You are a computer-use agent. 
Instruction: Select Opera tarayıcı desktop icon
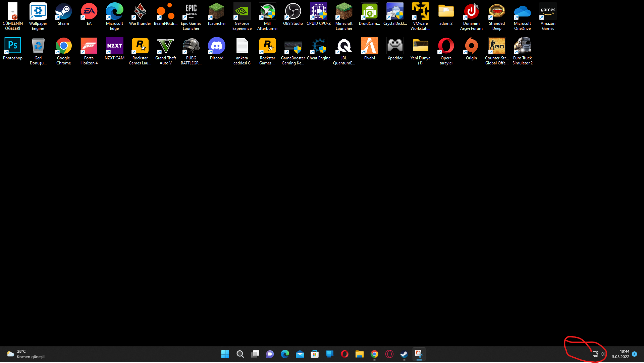coord(446,51)
